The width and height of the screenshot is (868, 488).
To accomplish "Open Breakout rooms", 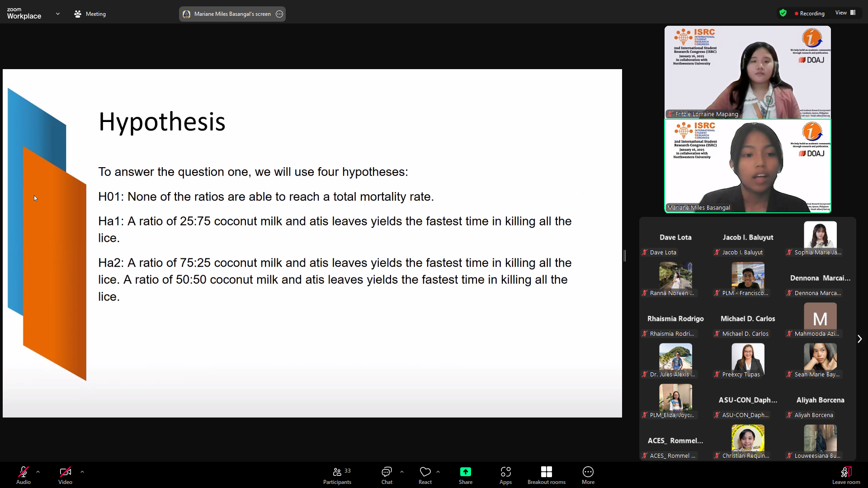I will click(x=546, y=472).
